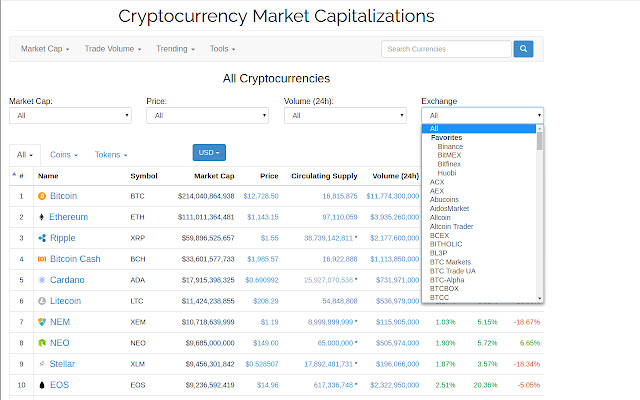Click the NEM logo icon
This screenshot has height=400, width=640.
[x=42, y=322]
